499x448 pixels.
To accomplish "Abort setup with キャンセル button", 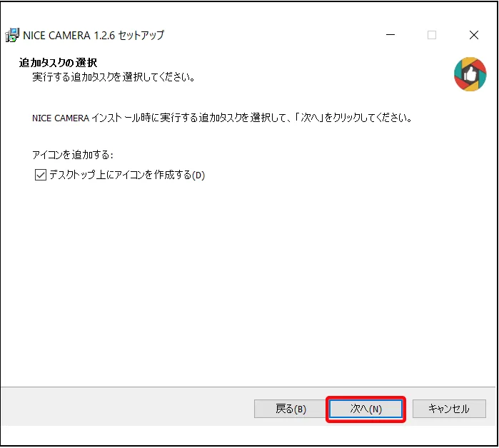I will [449, 409].
